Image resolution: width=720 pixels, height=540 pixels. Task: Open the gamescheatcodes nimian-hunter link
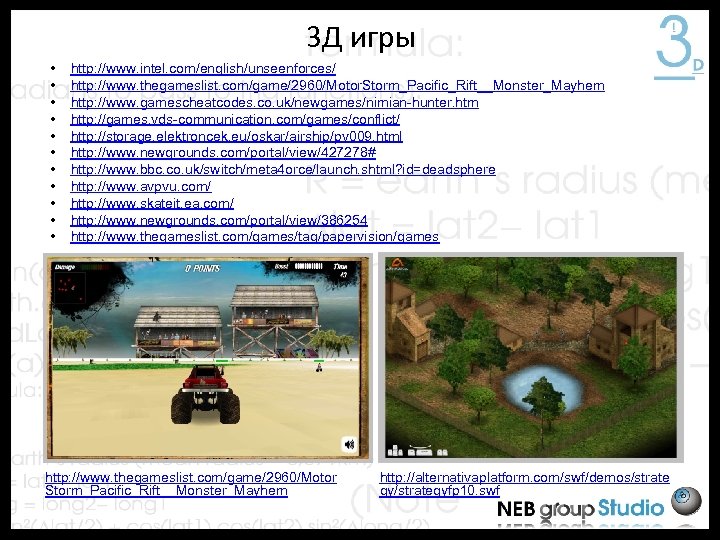[x=275, y=102]
